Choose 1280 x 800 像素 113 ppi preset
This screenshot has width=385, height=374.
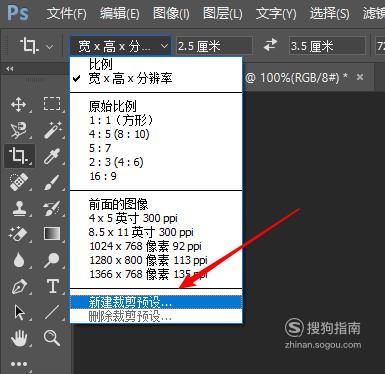click(x=156, y=260)
